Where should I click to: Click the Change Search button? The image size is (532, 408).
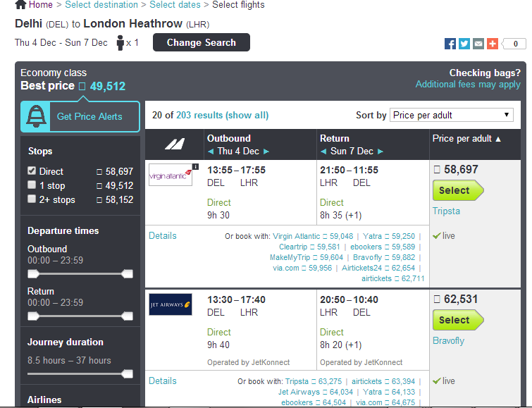(x=202, y=42)
